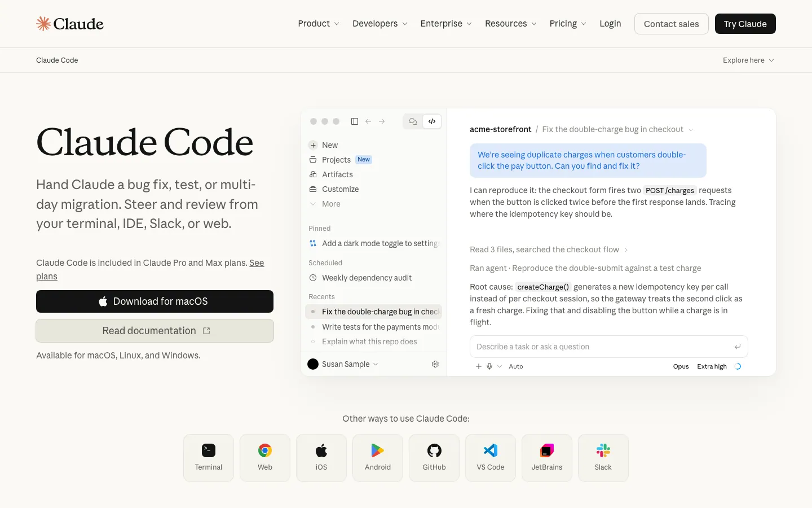Toggle the sidebar panel icon in the app preview
812x508 pixels.
(355, 121)
